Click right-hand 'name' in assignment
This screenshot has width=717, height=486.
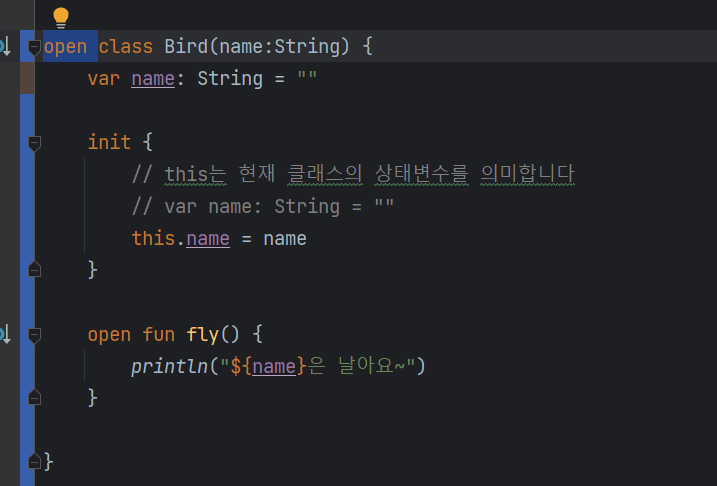[285, 239]
